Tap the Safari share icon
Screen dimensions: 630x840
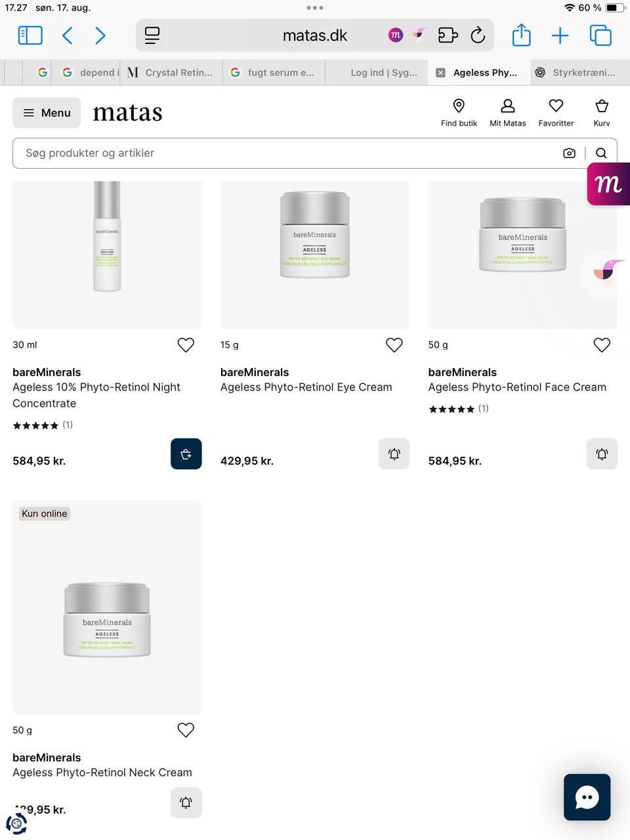521,35
